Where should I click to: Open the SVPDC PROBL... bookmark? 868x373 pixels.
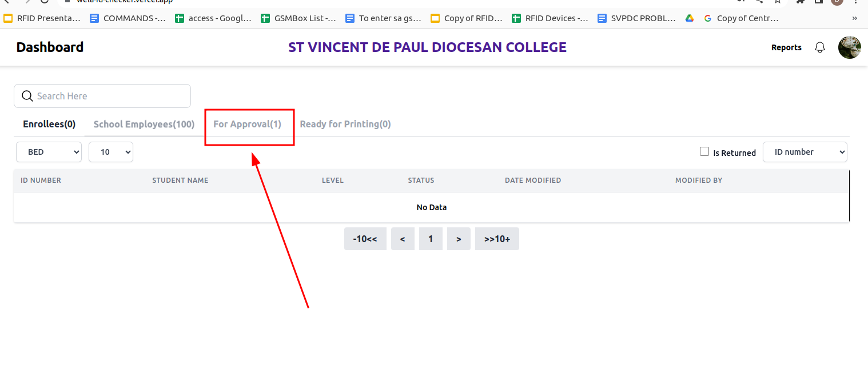click(x=636, y=18)
